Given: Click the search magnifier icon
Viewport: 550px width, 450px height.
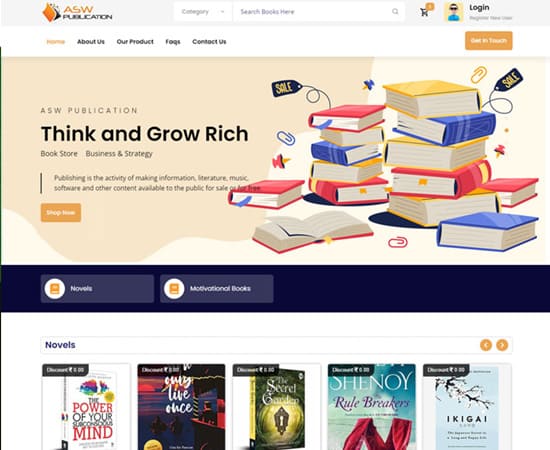Looking at the screenshot, I should [395, 12].
